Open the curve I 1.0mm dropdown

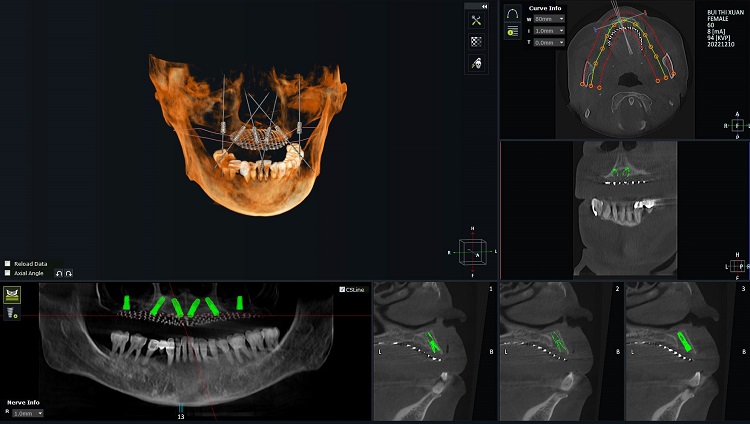click(549, 31)
